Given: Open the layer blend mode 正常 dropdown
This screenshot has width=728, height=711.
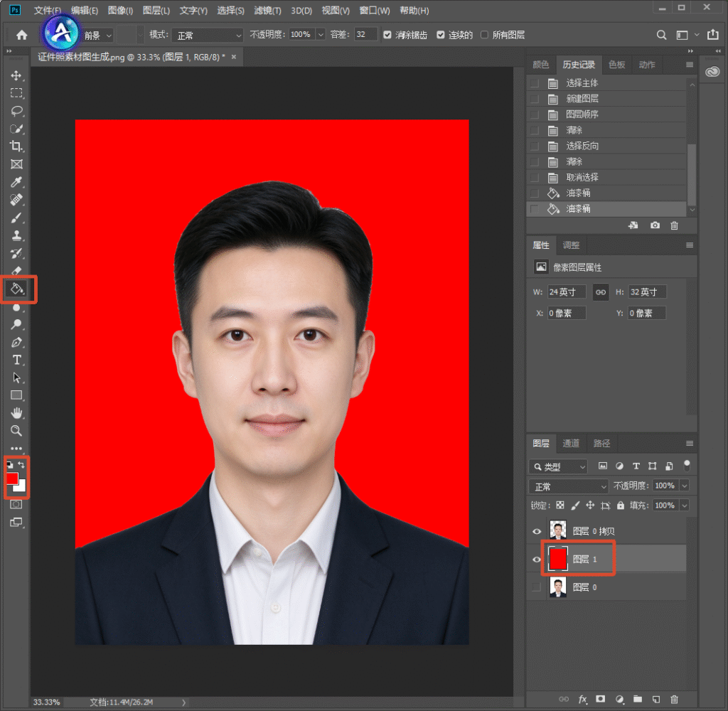Looking at the screenshot, I should click(x=568, y=486).
